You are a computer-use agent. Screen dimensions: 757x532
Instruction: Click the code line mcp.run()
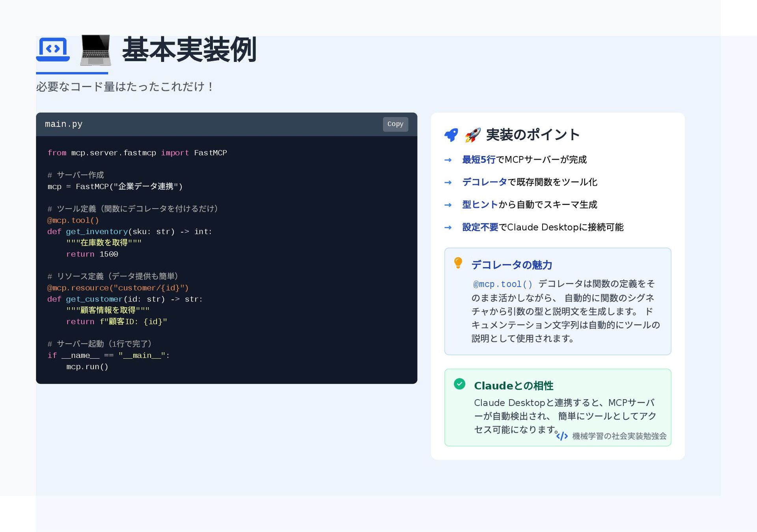[87, 367]
